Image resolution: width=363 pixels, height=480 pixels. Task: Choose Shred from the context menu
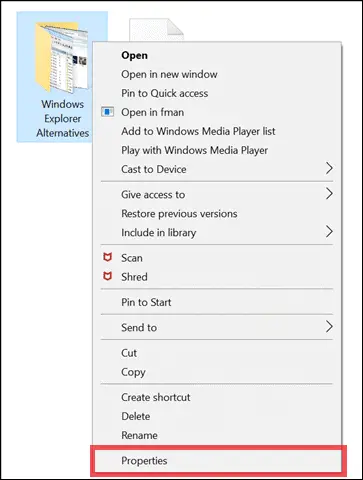217,277
